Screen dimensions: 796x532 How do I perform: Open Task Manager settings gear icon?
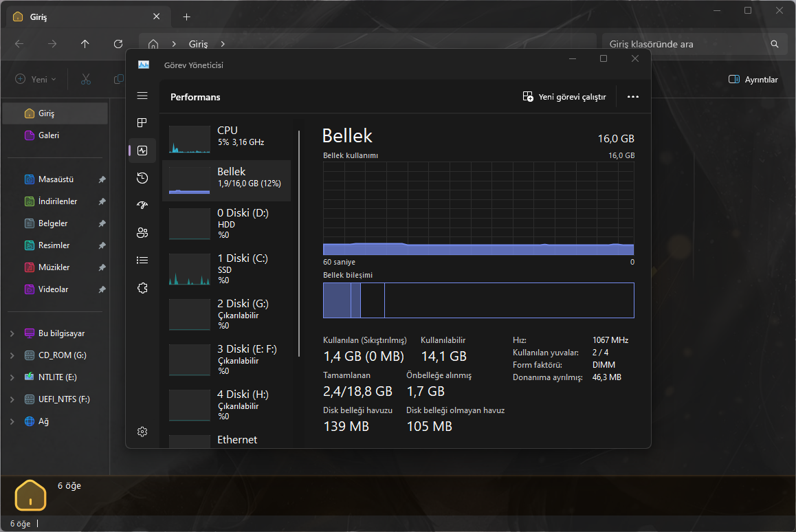(142, 432)
